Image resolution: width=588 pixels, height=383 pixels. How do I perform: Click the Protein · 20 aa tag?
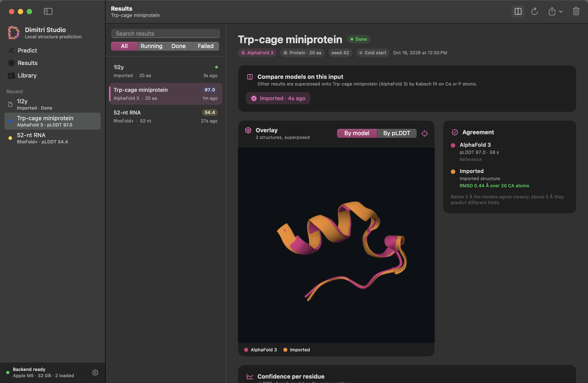[302, 53]
